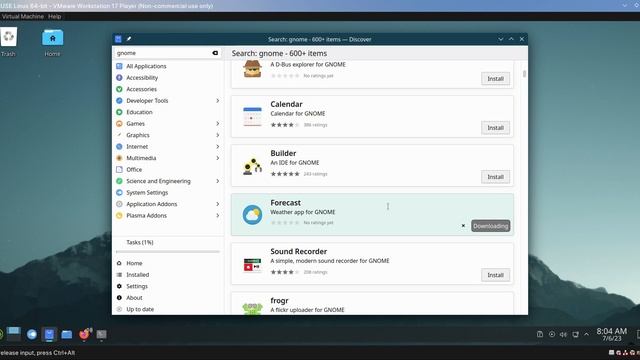Click the Plasma Addons icon
640x360 pixels.
click(119, 215)
